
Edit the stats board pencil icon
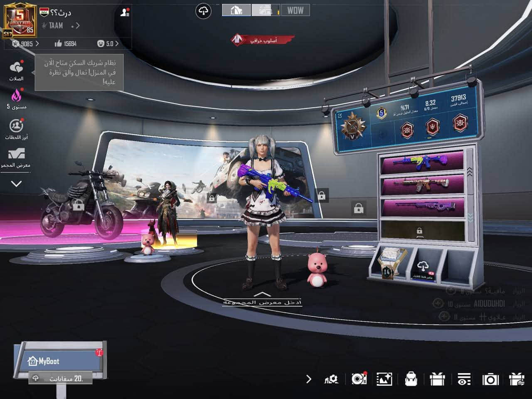click(x=340, y=116)
